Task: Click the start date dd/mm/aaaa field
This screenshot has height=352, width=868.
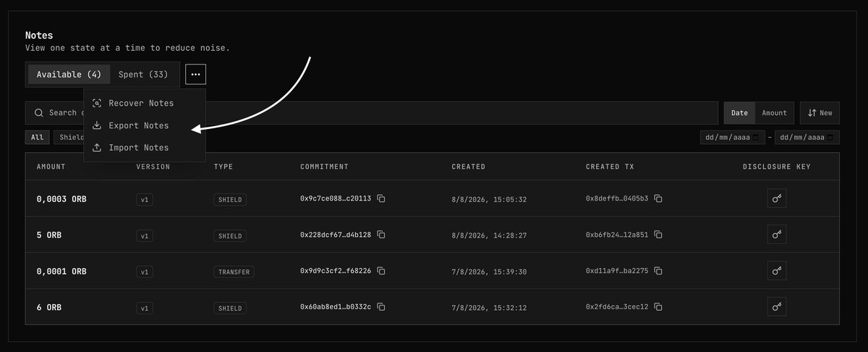Action: point(733,137)
